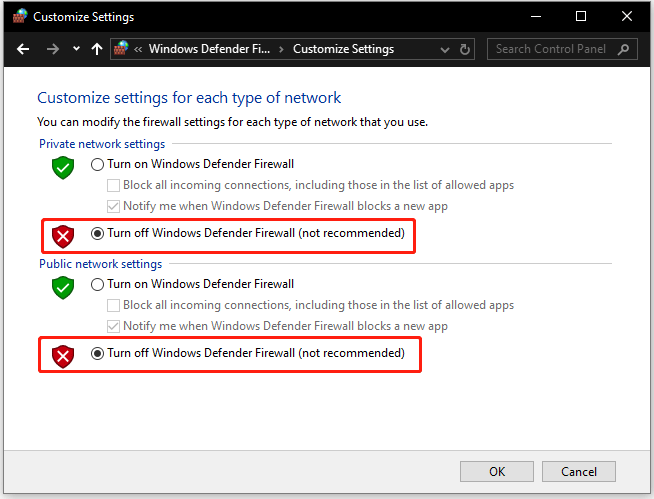Expand the breadcrumb chevron before Customize Settings
Image resolution: width=654 pixels, height=499 pixels.
click(x=281, y=49)
